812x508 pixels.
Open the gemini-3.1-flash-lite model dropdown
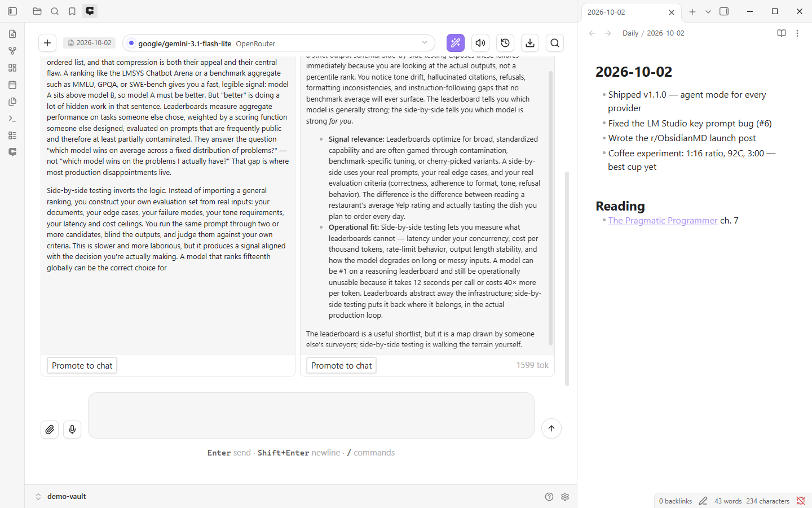(x=279, y=43)
